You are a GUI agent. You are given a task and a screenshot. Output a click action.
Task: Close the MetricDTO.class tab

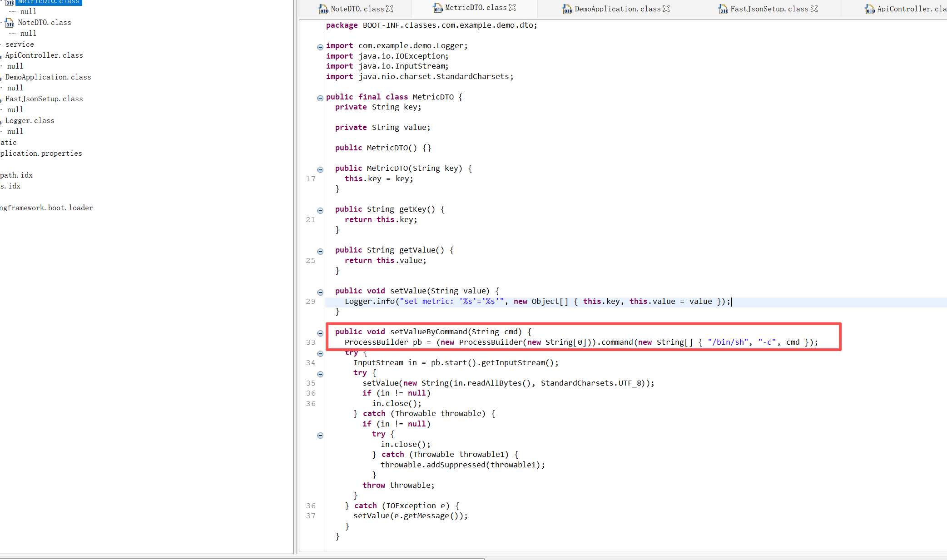(x=512, y=7)
